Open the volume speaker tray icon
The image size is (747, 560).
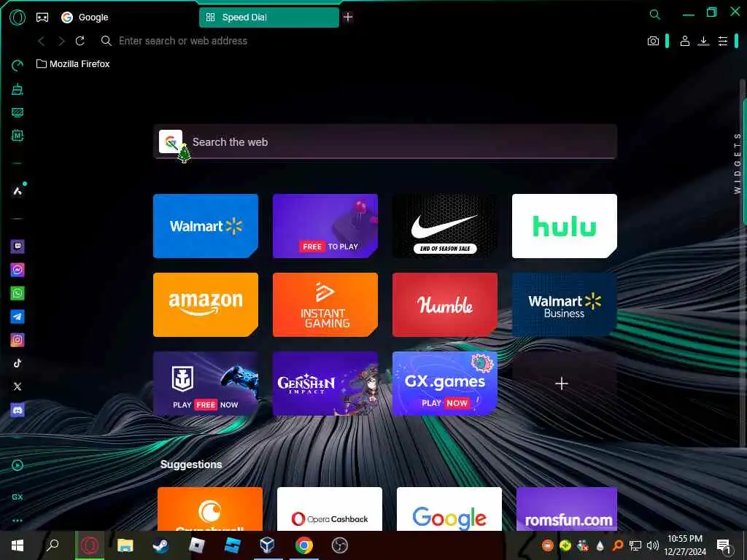[653, 545]
